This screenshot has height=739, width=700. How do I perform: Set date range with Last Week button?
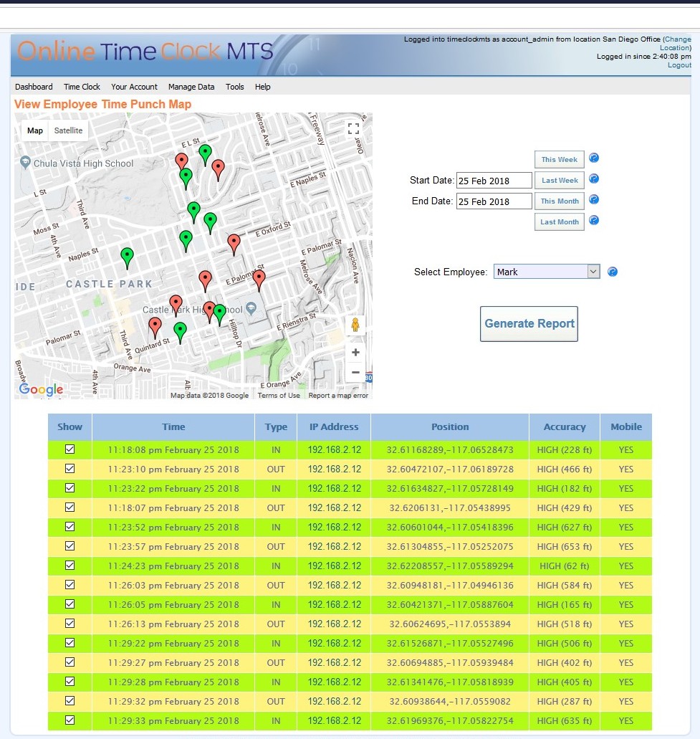point(559,180)
